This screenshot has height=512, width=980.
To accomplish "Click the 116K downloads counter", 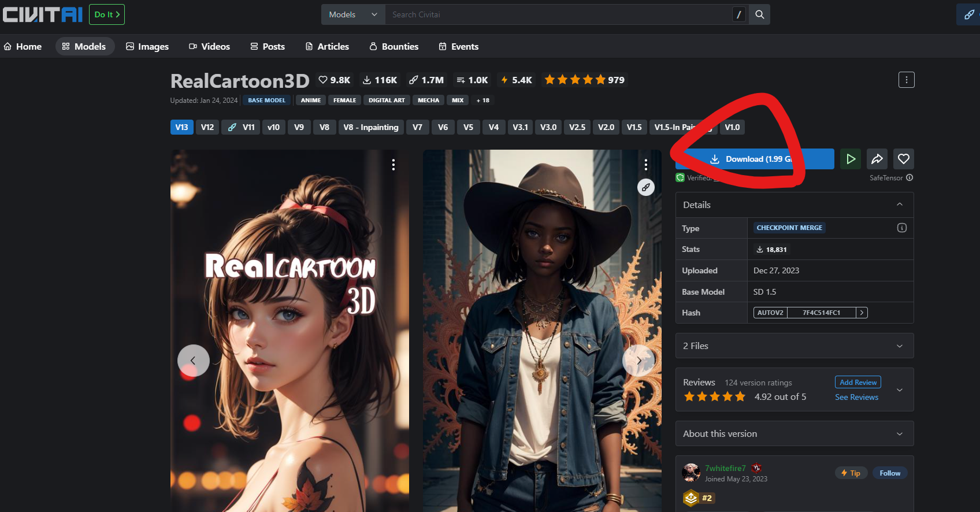I will 380,80.
